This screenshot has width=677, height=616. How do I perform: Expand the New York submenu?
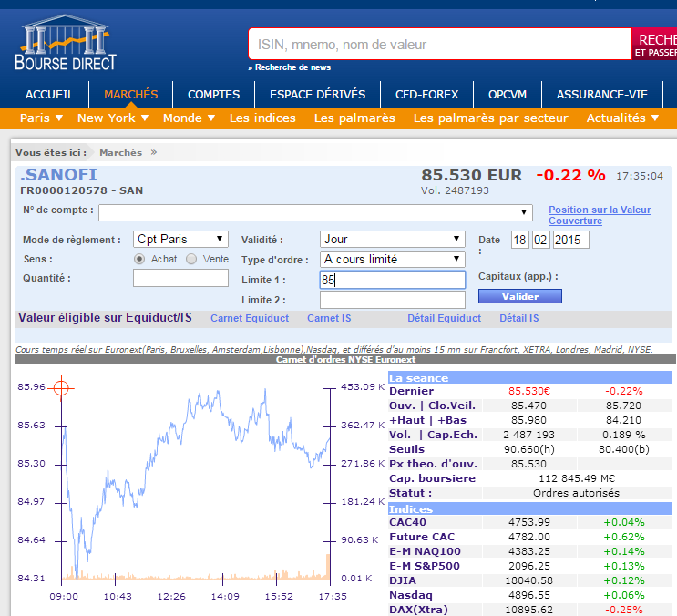(x=113, y=118)
